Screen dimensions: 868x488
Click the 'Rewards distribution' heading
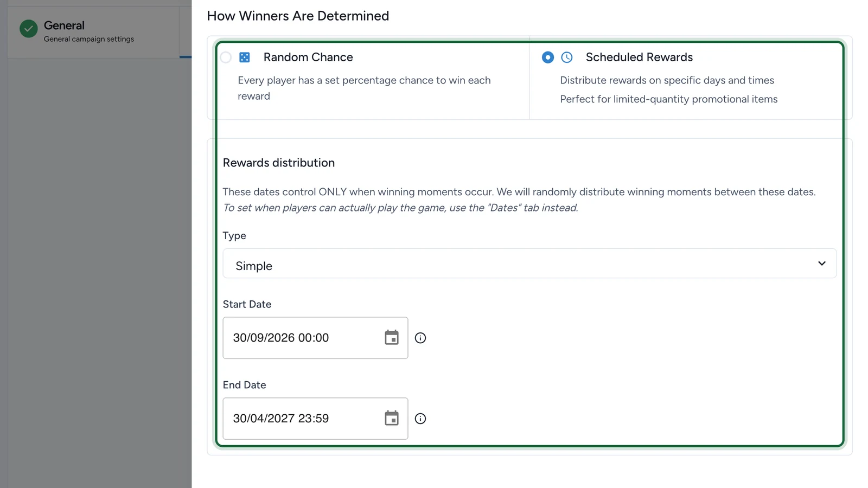pyautogui.click(x=279, y=163)
